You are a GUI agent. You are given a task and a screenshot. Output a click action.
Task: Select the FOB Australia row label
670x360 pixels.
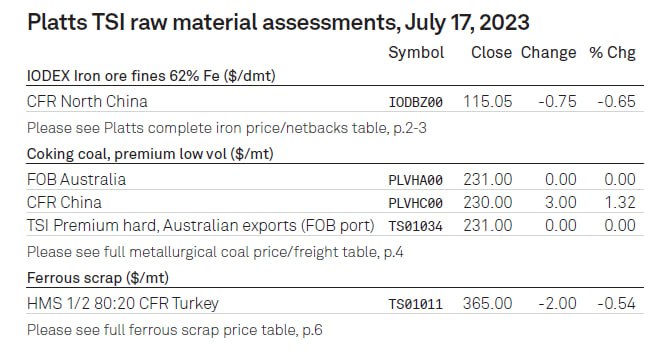pyautogui.click(x=76, y=179)
